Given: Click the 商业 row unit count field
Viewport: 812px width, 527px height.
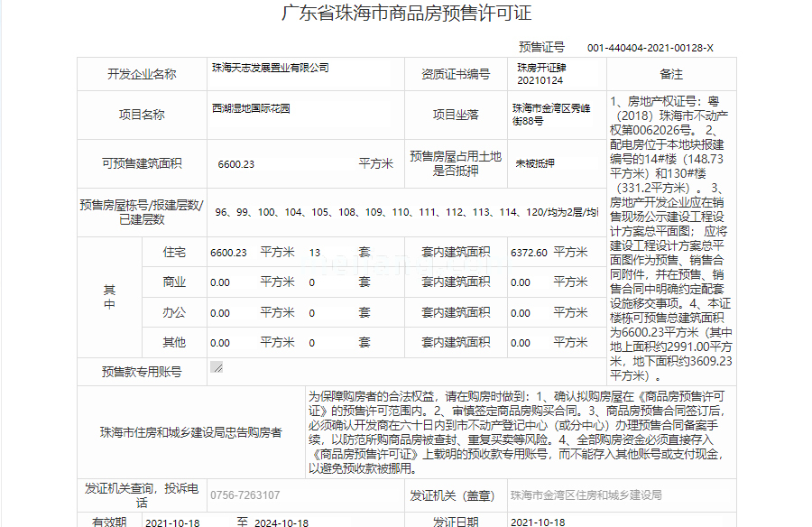Looking at the screenshot, I should [x=312, y=282].
